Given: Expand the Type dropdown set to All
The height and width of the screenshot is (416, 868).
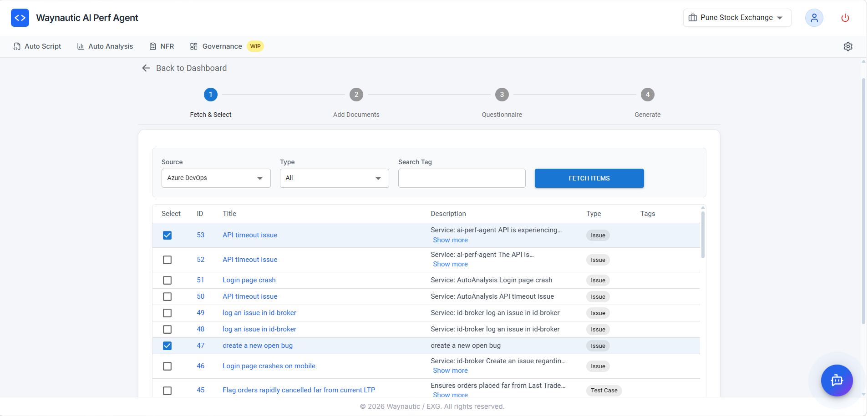Looking at the screenshot, I should [x=334, y=178].
